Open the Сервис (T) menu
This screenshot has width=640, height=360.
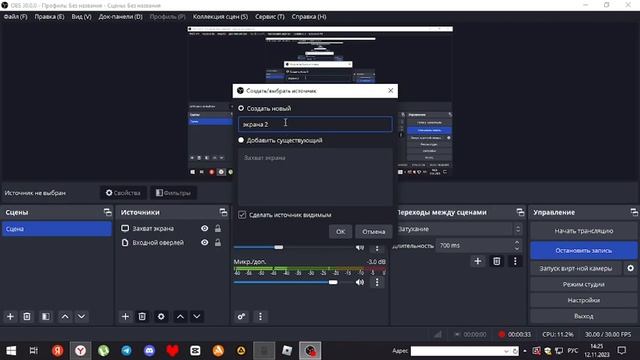click(x=270, y=17)
